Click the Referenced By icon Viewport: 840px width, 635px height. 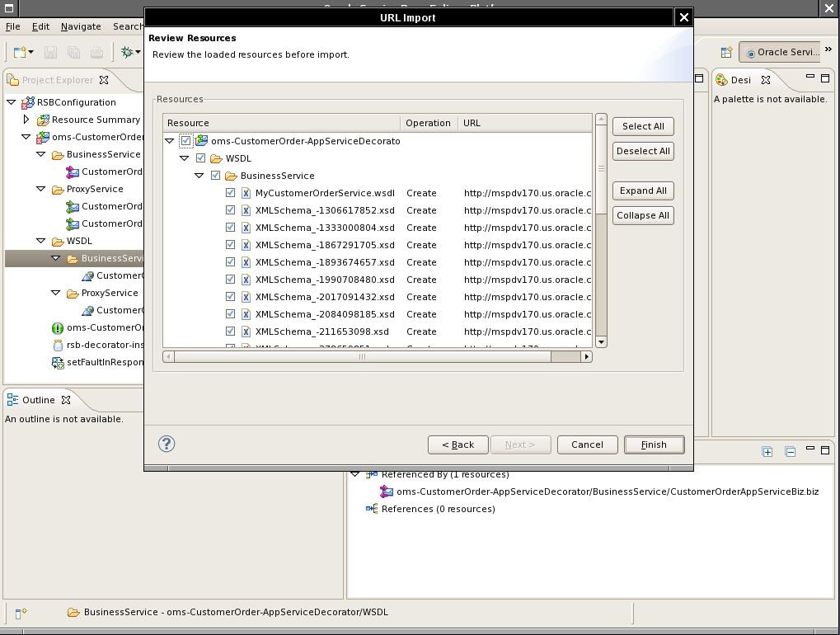pos(372,475)
